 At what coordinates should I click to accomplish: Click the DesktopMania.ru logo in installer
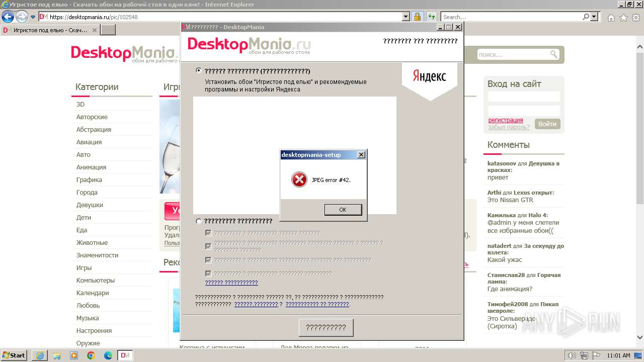(x=249, y=45)
